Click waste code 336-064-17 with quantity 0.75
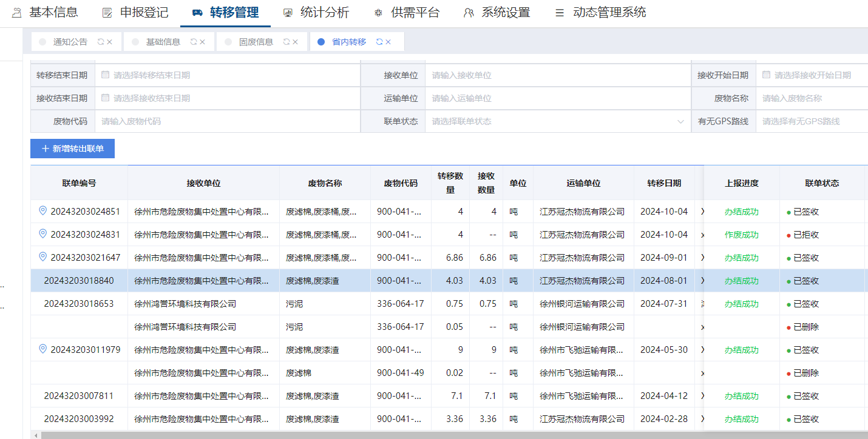868x439 pixels. pos(401,304)
